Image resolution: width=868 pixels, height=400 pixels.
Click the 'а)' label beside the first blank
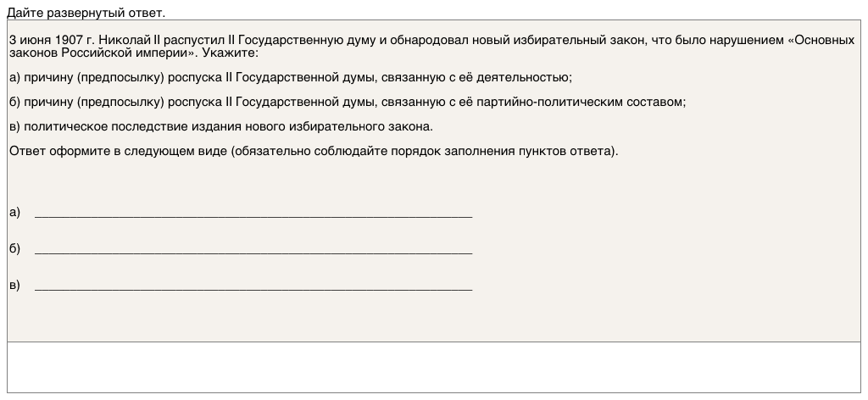[x=14, y=212]
